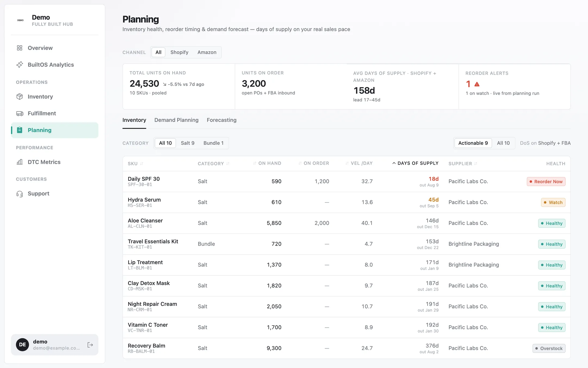Image resolution: width=588 pixels, height=368 pixels.
Task: Click the red reorder alert warning triangle
Action: 477,84
